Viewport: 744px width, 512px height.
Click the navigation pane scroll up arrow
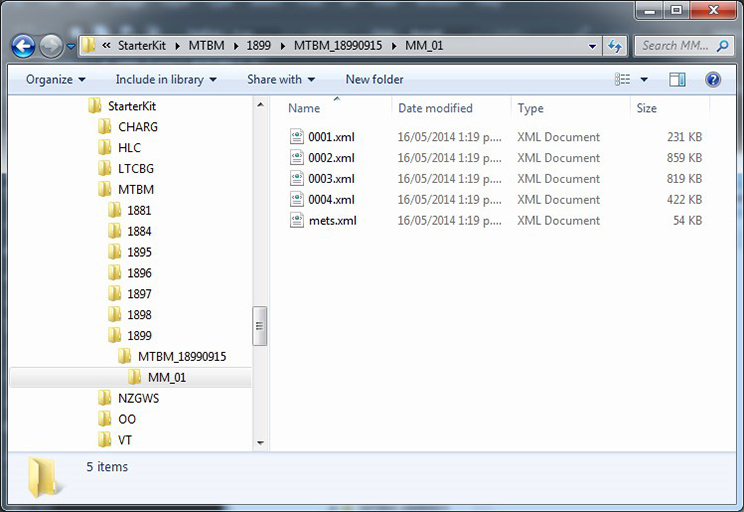260,104
